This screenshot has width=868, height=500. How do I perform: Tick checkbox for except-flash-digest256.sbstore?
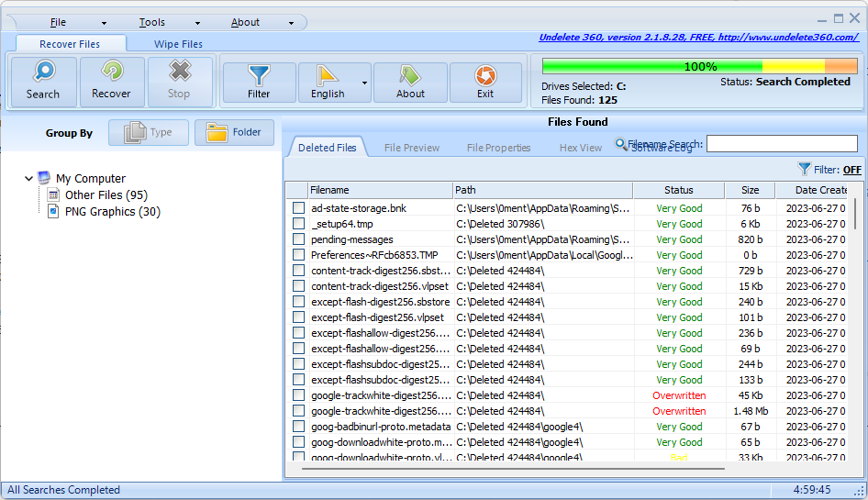298,302
